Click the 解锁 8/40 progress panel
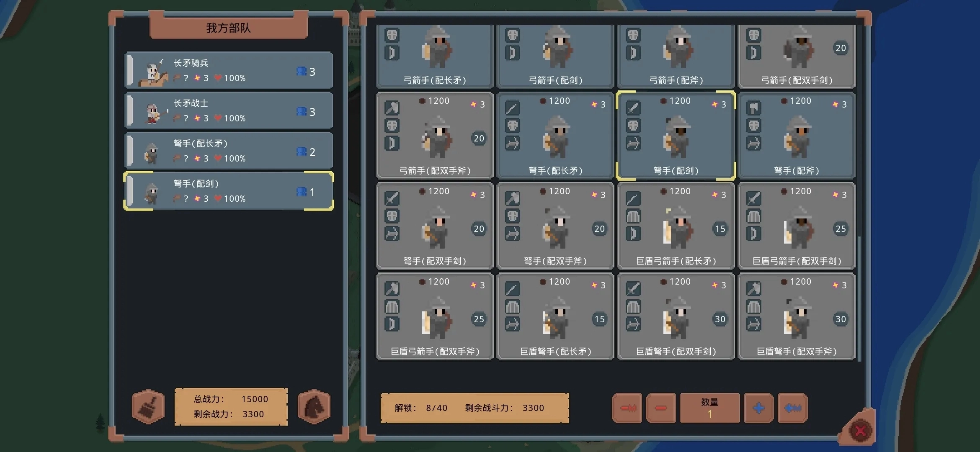Screen dimensions: 980x452 tap(475, 408)
